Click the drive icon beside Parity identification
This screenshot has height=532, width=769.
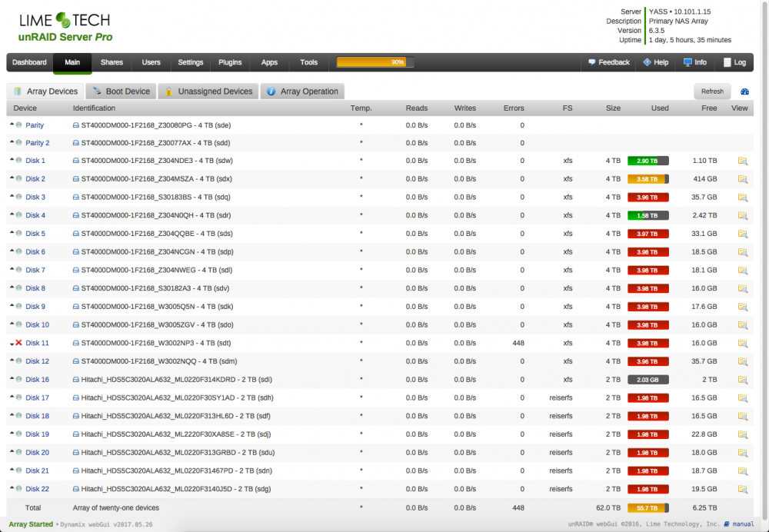click(x=76, y=125)
